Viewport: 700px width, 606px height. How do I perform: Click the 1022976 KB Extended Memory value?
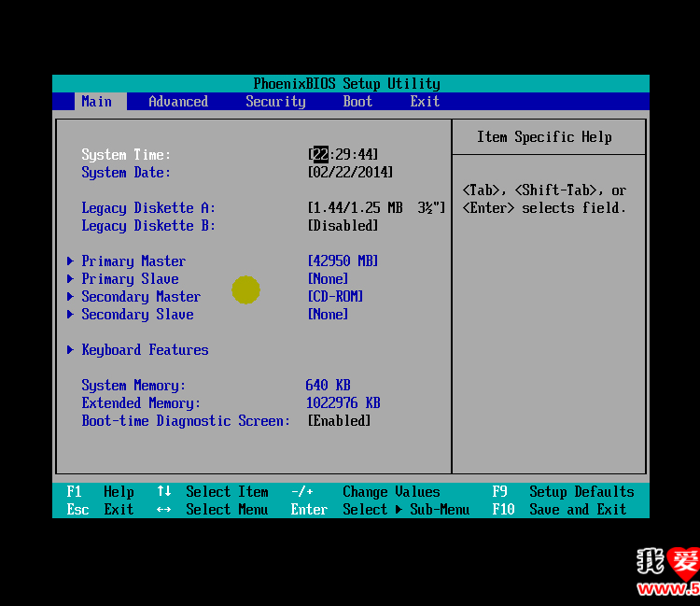tap(343, 402)
